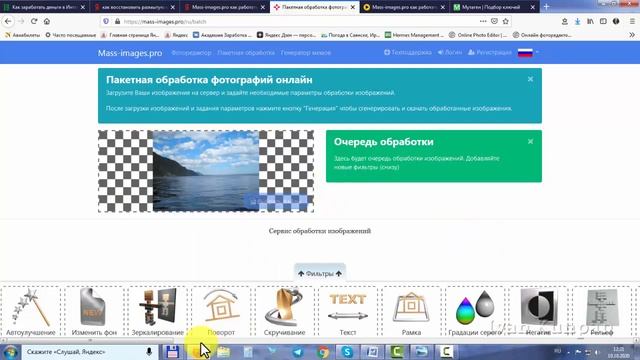Select the Зеркалирование mirror filter
The height and width of the screenshot is (360, 640).
click(158, 312)
